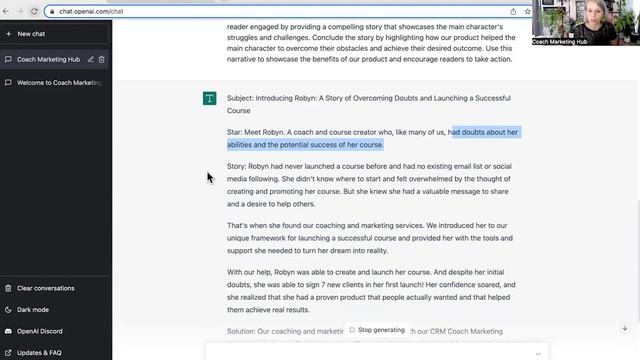
Task: Click chat bubble icon of Coach Marketing Hub
Action: pyautogui.click(x=8, y=60)
